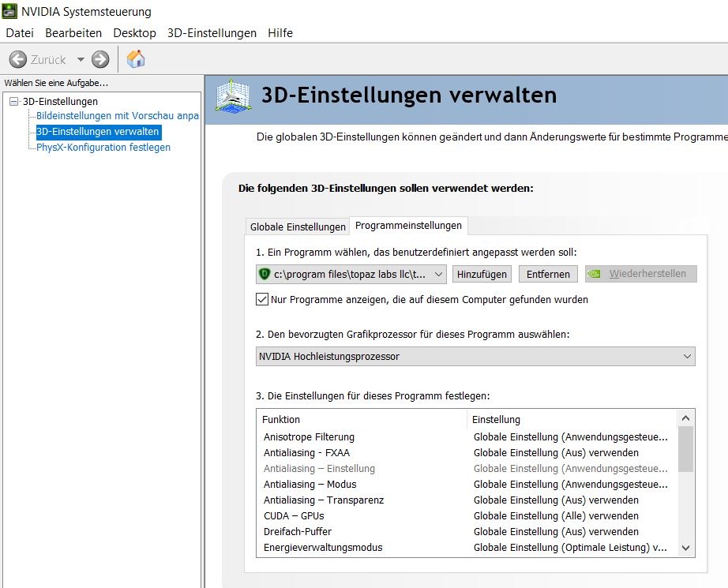The height and width of the screenshot is (588, 728).
Task: Switch to Globale Einstellungen tab
Action: point(298,227)
